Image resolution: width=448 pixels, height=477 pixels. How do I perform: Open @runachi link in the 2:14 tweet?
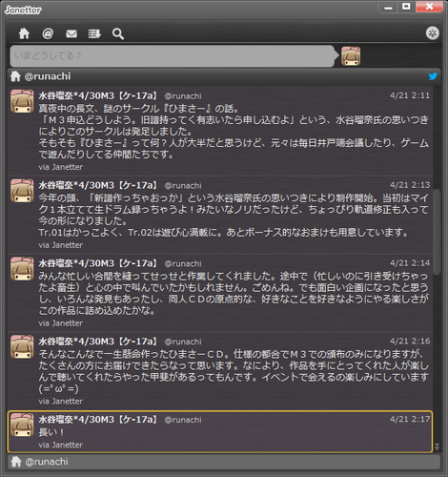point(183,263)
